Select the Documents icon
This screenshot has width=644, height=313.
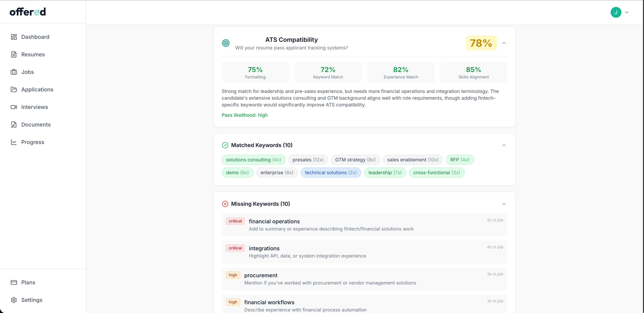click(x=14, y=124)
